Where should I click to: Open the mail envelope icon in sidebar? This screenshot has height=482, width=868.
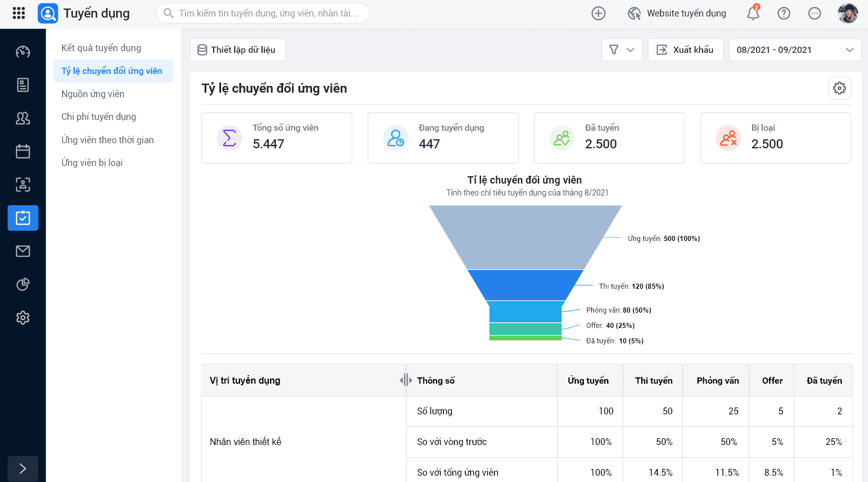[x=23, y=251]
